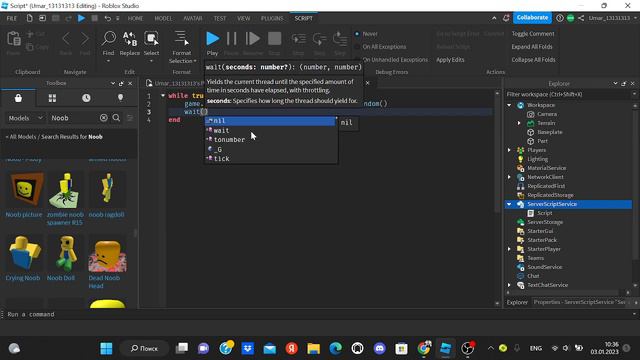Click the Format Selection icon
The height and width of the screenshot is (360, 640).
[x=181, y=39]
